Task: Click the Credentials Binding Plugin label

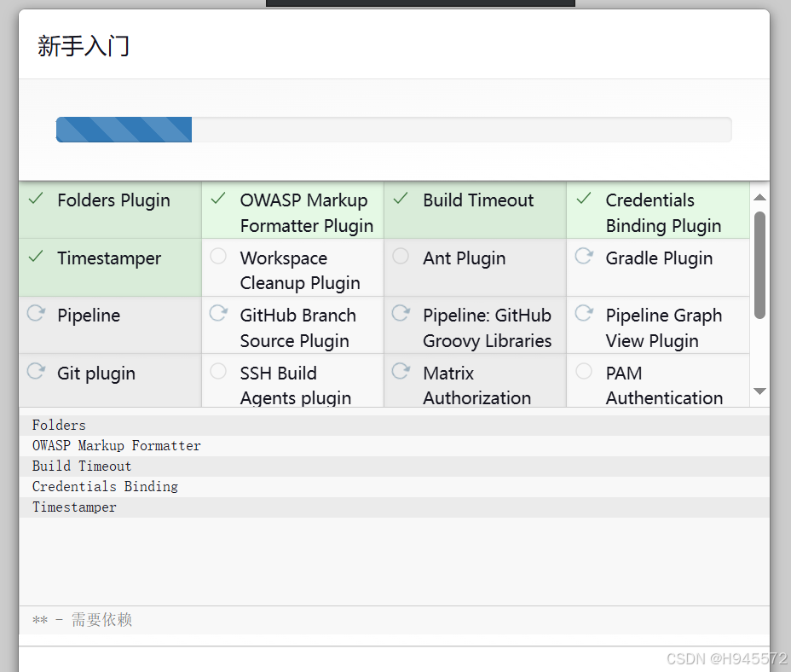Action: pyautogui.click(x=663, y=213)
